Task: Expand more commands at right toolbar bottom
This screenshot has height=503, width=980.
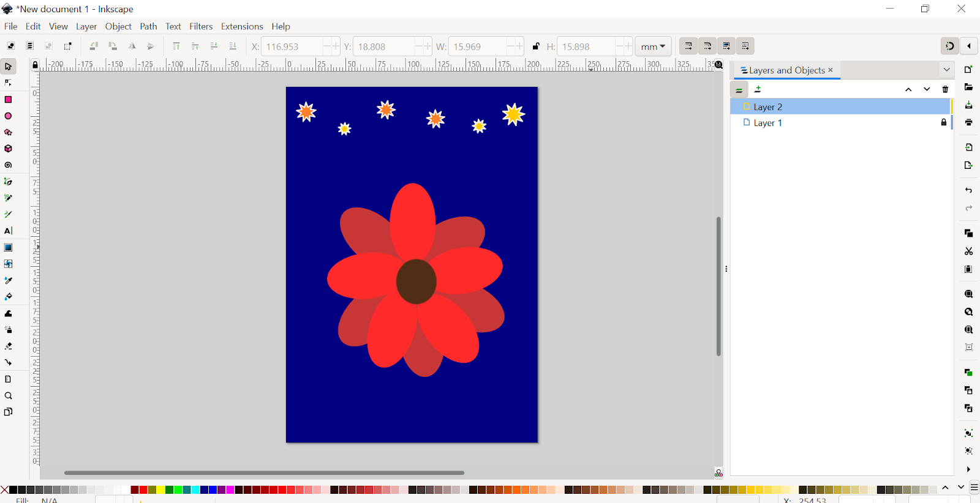Action: click(968, 469)
